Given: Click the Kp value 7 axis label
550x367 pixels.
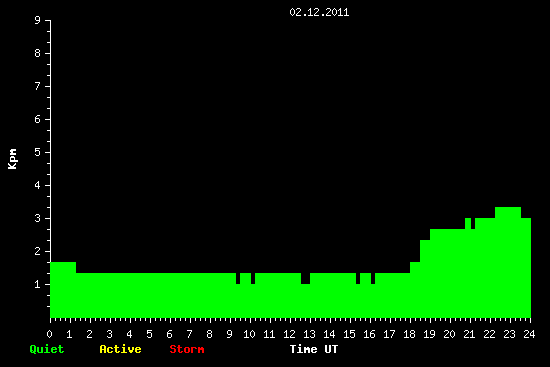Looking at the screenshot, I should (38, 86).
